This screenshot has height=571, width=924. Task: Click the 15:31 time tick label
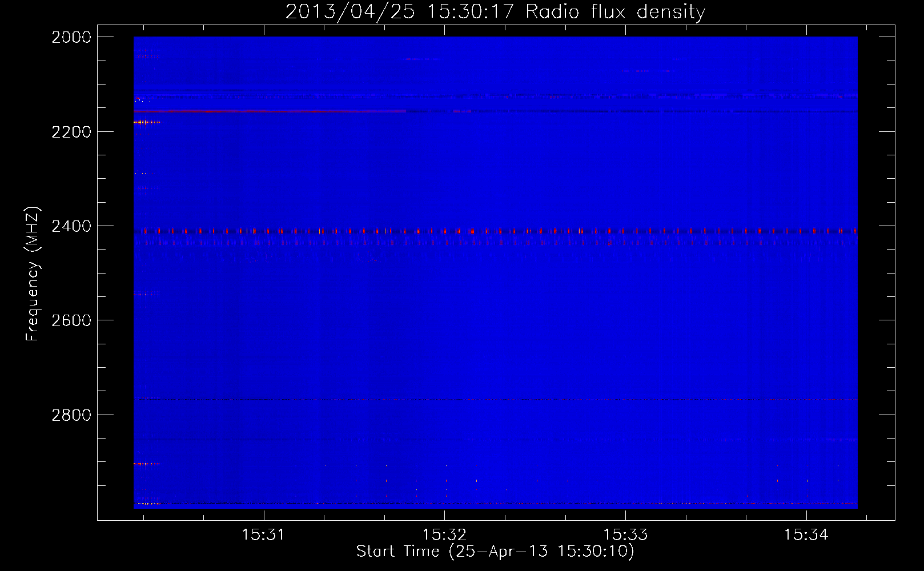click(263, 535)
